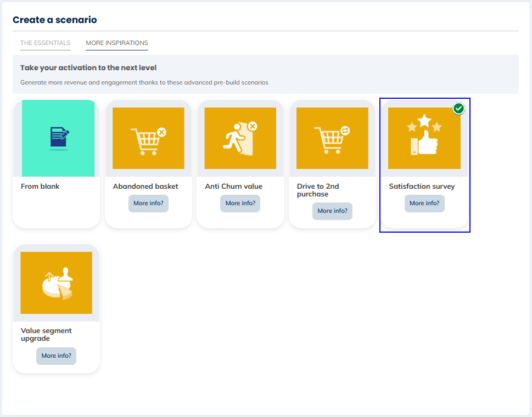The width and height of the screenshot is (532, 417).
Task: Open the More Inspirations tab
Action: (117, 43)
